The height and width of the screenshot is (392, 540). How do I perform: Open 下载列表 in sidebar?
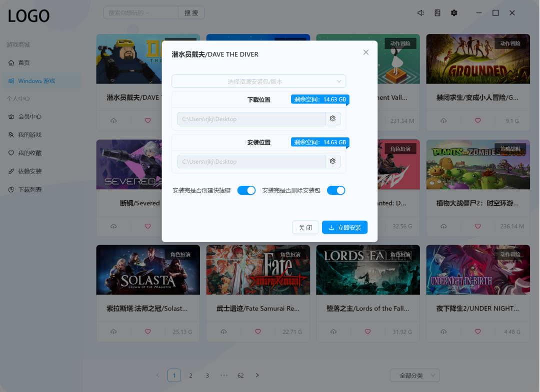[41, 189]
